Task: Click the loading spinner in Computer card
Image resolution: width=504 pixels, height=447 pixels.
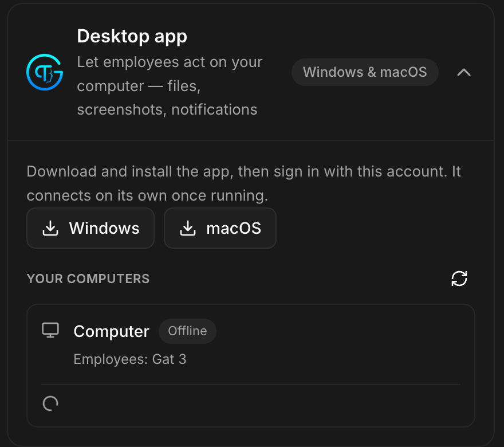Action: tap(50, 403)
